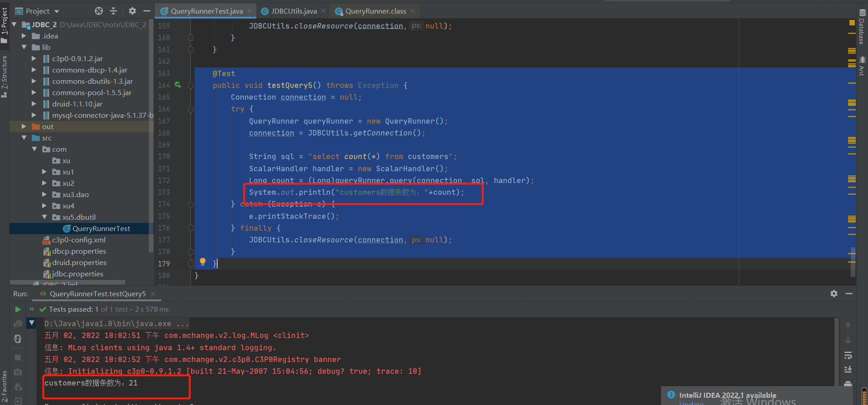
Task: Select commons-pool-1.5.5.jar in tree
Action: click(92, 92)
